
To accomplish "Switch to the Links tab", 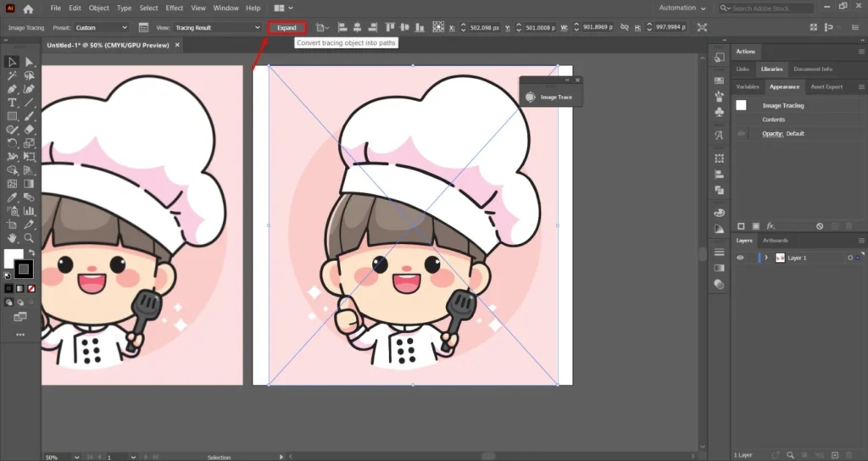I will [743, 69].
